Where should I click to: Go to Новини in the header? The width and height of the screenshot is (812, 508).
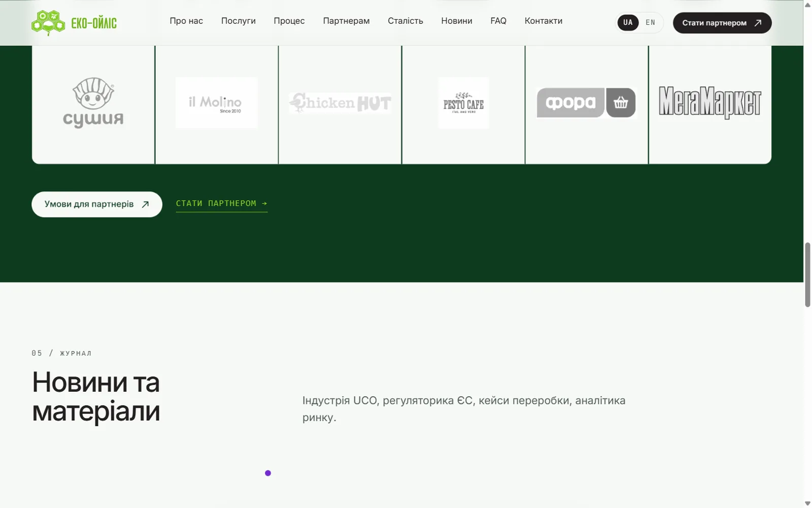coord(457,21)
